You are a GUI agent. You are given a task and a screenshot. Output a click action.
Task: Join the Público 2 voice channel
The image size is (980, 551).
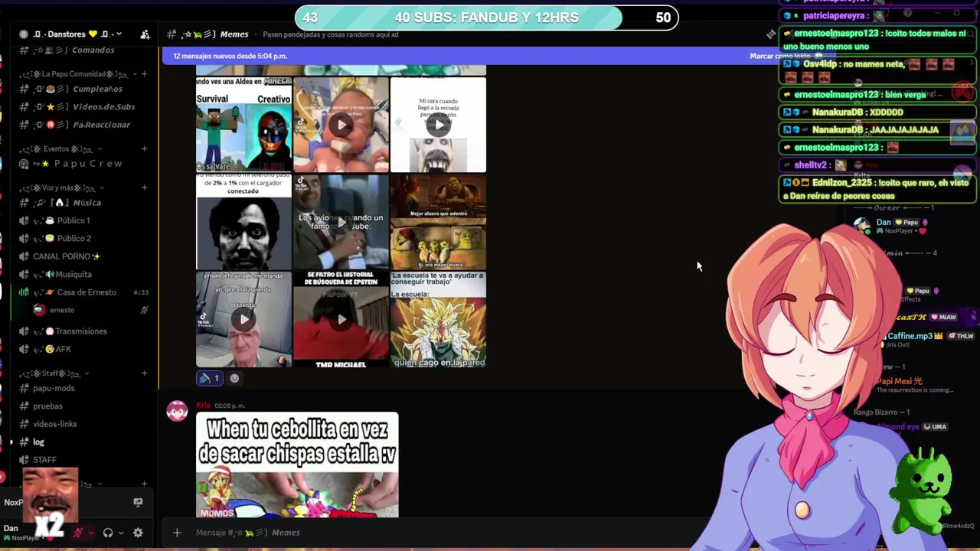[x=84, y=239]
